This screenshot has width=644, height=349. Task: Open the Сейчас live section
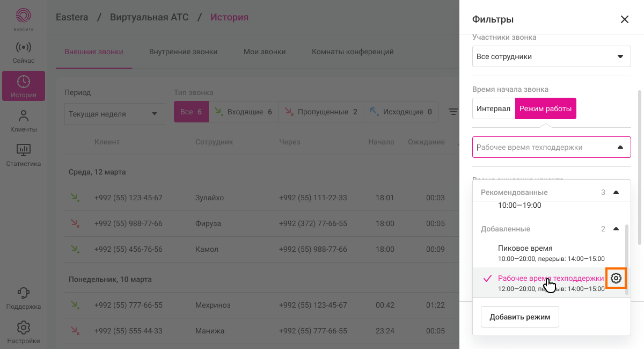click(24, 53)
